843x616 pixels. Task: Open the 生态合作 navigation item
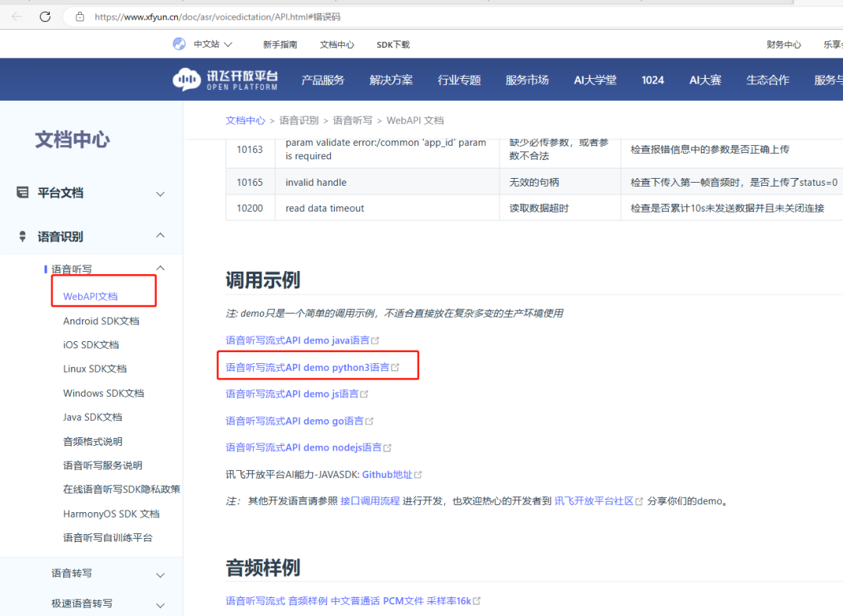[768, 80]
